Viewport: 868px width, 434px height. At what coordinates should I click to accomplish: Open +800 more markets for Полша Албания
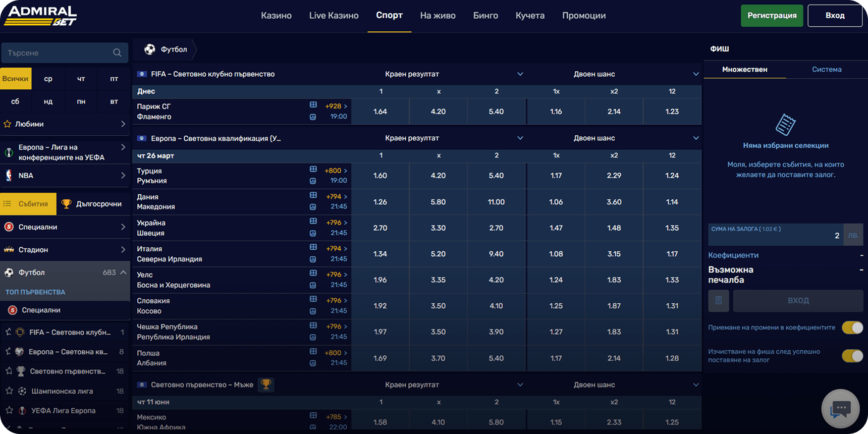click(336, 353)
